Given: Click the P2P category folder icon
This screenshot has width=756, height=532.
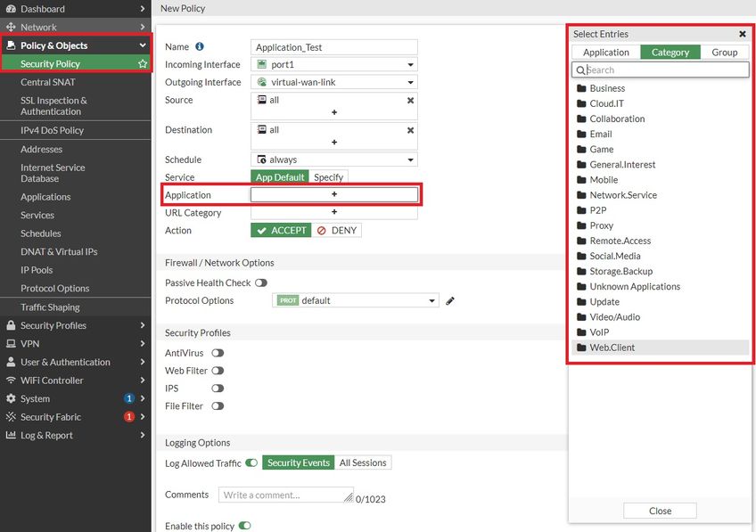Looking at the screenshot, I should (581, 210).
